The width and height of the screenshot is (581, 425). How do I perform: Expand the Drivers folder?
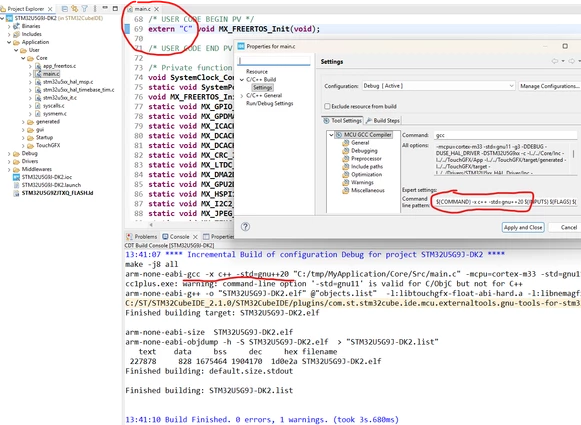pyautogui.click(x=9, y=161)
